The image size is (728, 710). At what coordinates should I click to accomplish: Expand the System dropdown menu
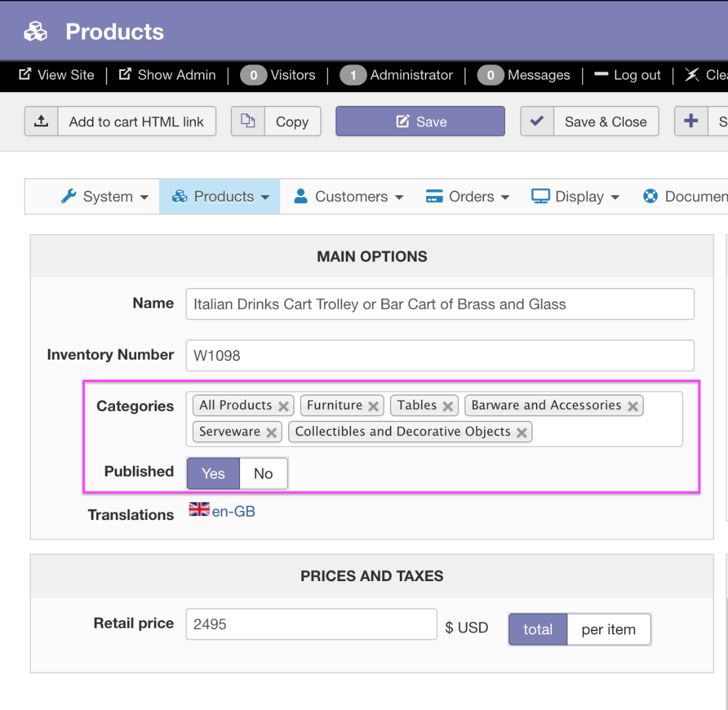[x=105, y=197]
